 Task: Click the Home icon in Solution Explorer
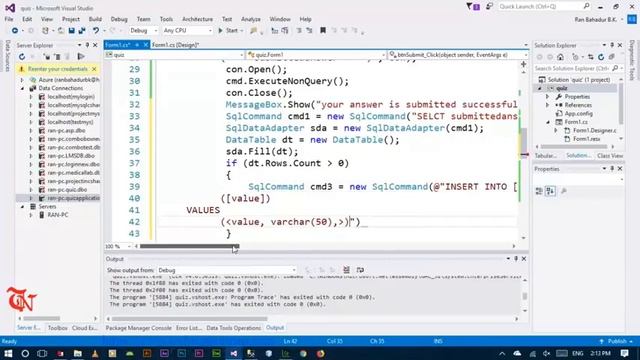(560, 57)
